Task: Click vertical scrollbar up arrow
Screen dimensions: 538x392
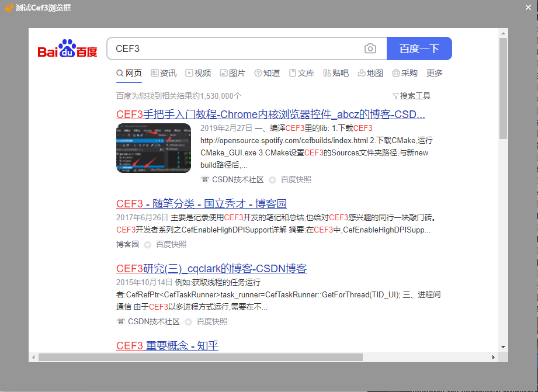Action: (503, 33)
